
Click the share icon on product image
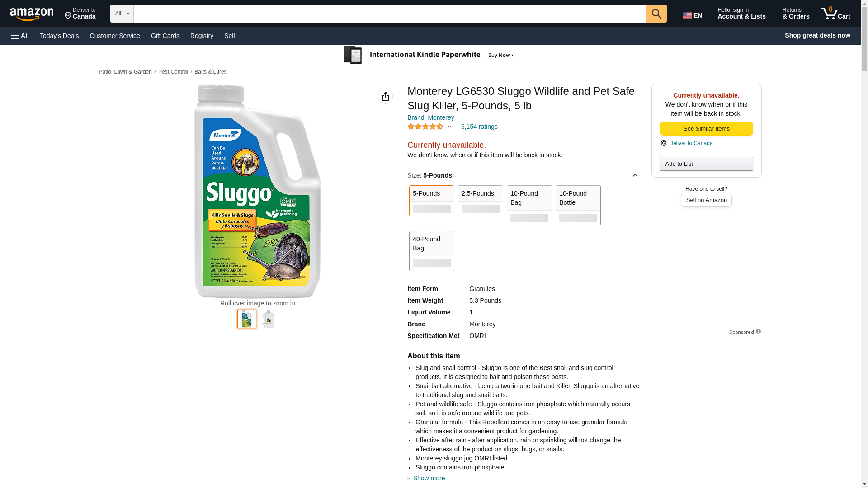(385, 96)
